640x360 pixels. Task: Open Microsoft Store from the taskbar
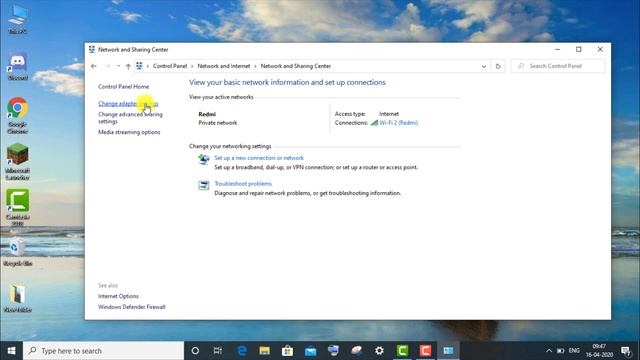[287, 351]
